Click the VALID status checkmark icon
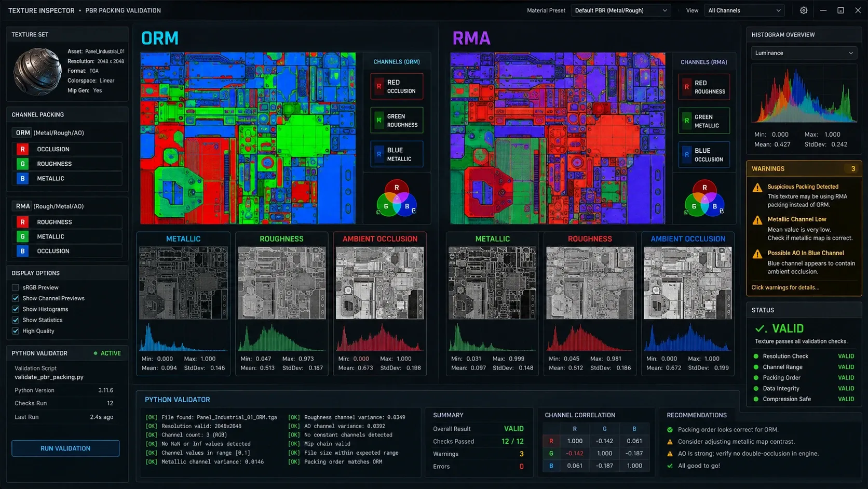868x489 pixels. (761, 328)
